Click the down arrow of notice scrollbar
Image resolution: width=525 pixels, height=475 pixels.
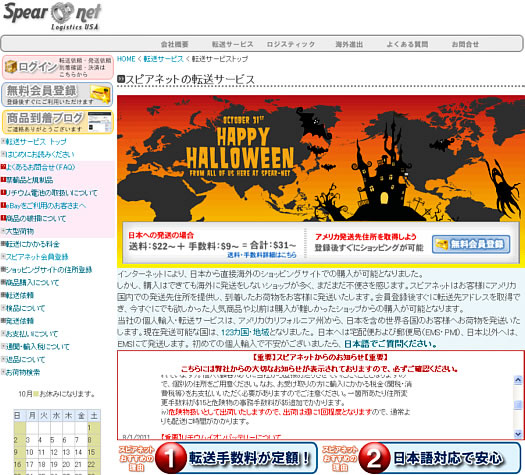coord(518,434)
